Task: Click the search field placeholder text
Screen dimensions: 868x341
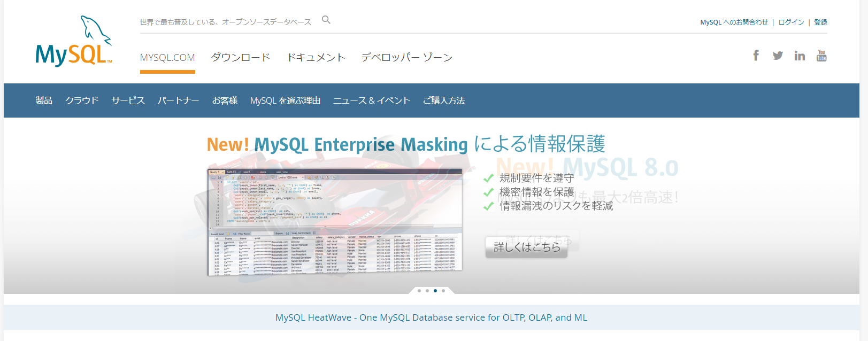Action: (x=226, y=22)
